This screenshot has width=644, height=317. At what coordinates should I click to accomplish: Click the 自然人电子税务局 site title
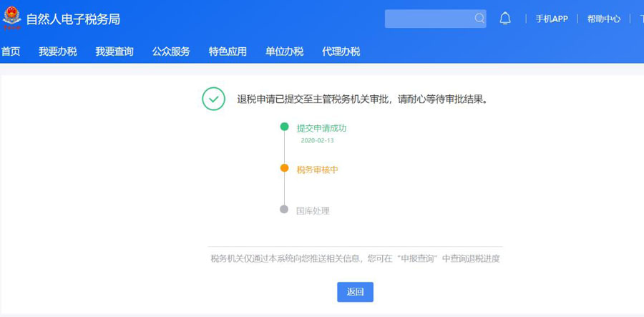[x=73, y=19]
